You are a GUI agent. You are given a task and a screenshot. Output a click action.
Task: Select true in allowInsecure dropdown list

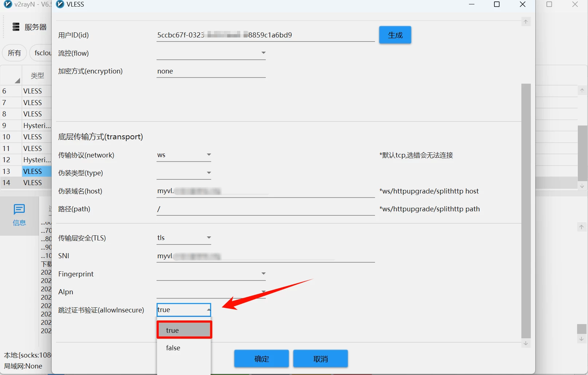point(184,330)
